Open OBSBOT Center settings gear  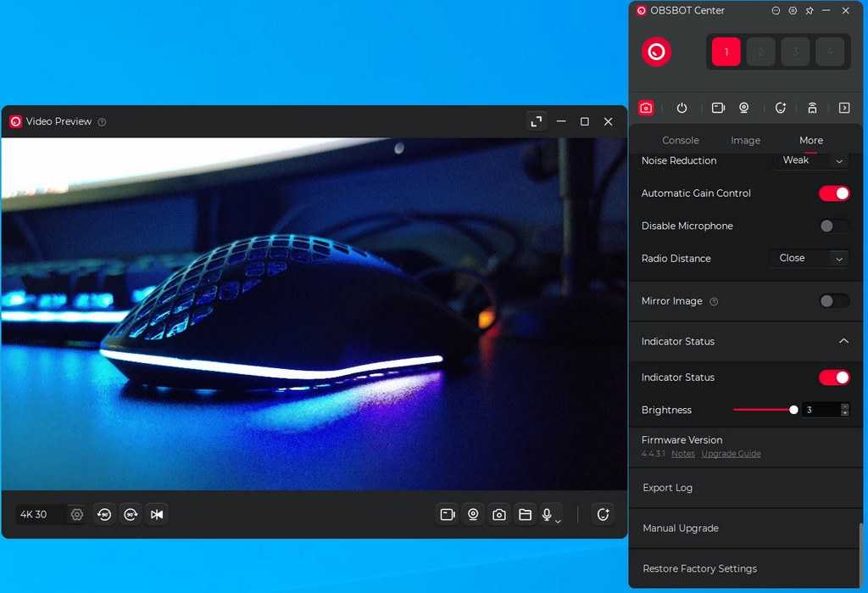click(x=793, y=10)
